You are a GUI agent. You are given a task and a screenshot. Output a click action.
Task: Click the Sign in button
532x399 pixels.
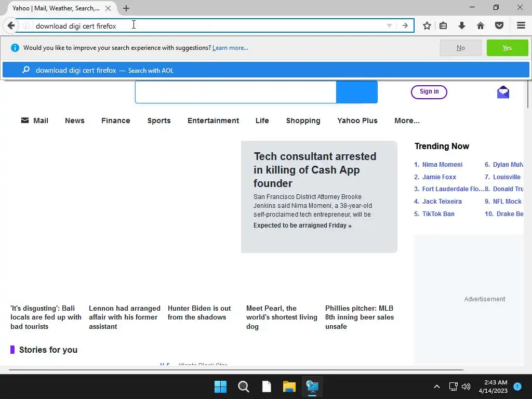(x=429, y=92)
